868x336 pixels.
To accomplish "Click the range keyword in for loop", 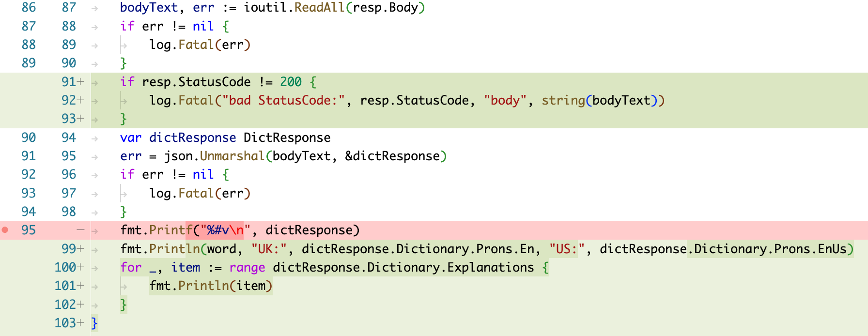I will (247, 268).
